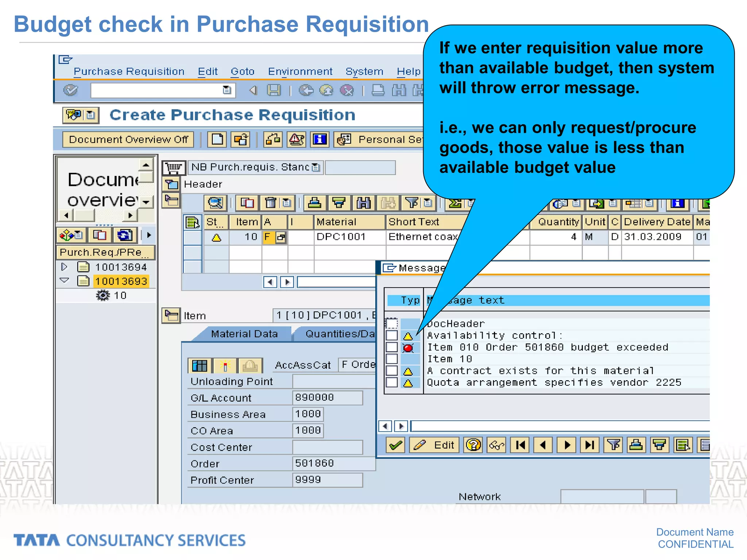Click the Cancel red X icon
Viewport: 747px width, 560px height.
tap(347, 90)
